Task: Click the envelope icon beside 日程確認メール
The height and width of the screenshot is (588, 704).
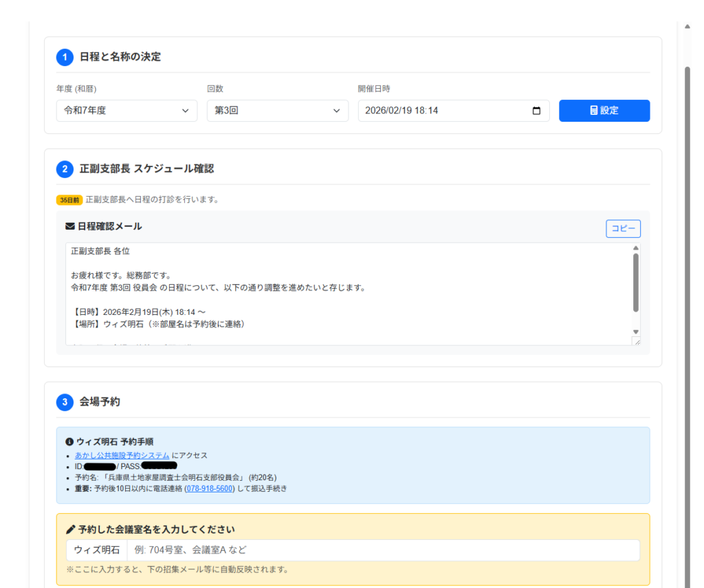Action: 69,226
